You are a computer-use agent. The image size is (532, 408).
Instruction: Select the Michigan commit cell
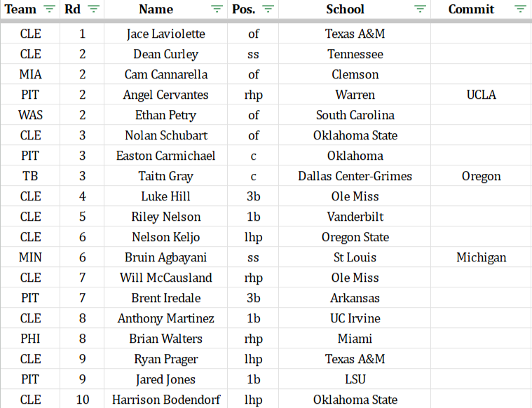(481, 257)
